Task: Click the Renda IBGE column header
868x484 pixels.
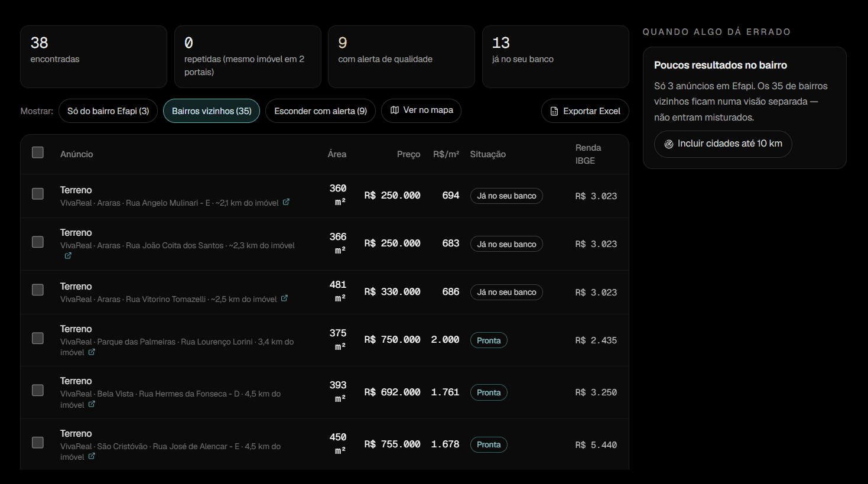Action: click(x=589, y=154)
